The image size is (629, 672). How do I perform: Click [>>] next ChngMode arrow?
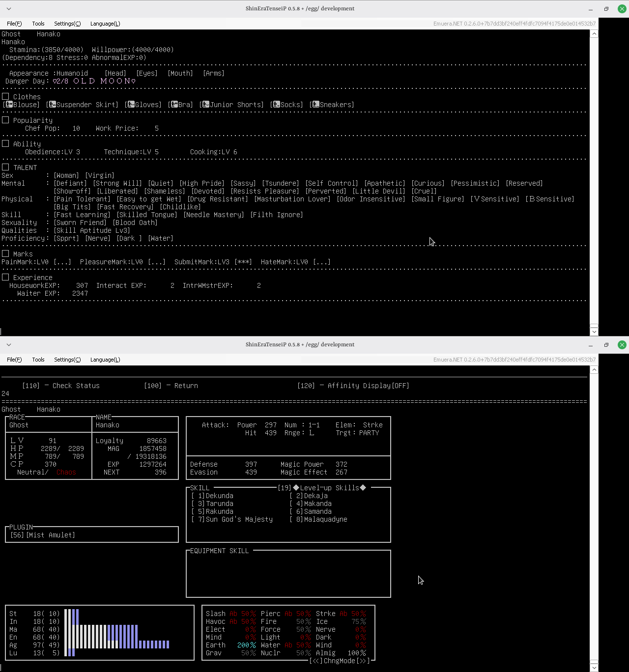click(363, 661)
